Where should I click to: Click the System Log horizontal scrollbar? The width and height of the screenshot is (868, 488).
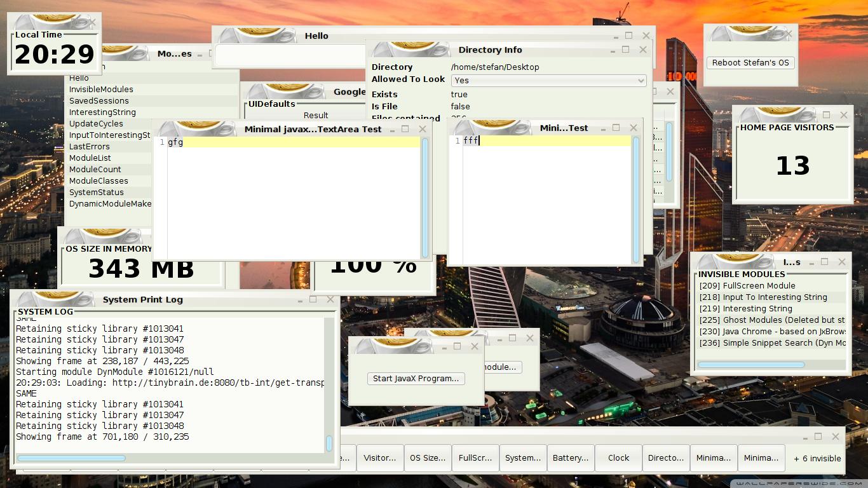coord(71,458)
